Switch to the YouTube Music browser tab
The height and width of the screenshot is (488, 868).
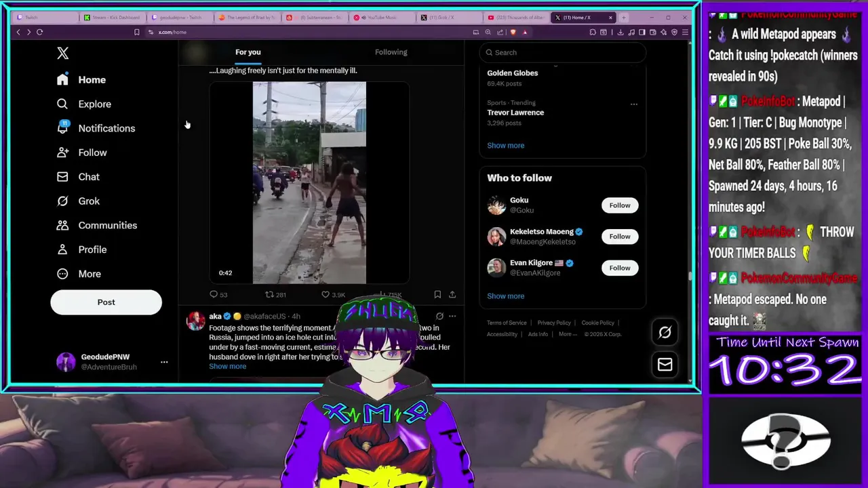tap(382, 17)
